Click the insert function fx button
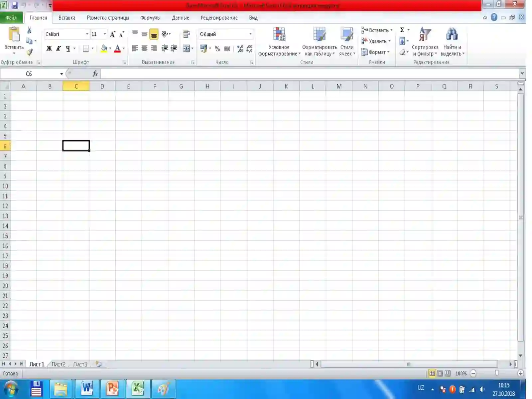This screenshot has height=399, width=532. click(95, 73)
